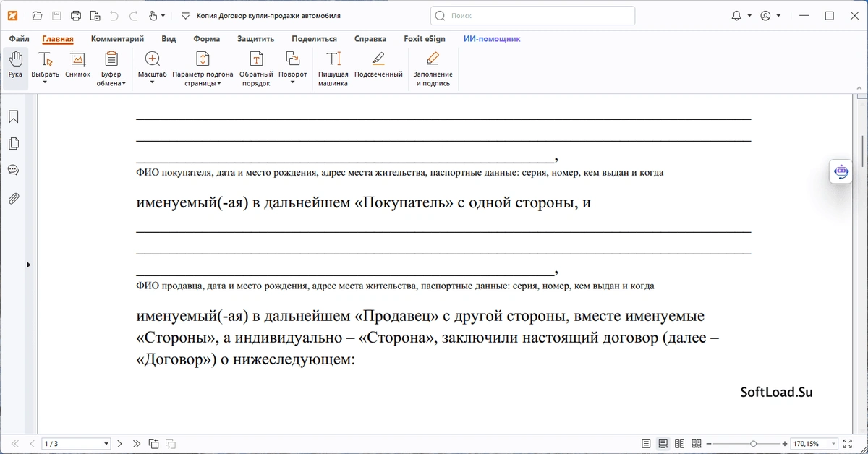Select the Подсвеченный highlight tool
The image size is (868, 454).
coord(378,65)
